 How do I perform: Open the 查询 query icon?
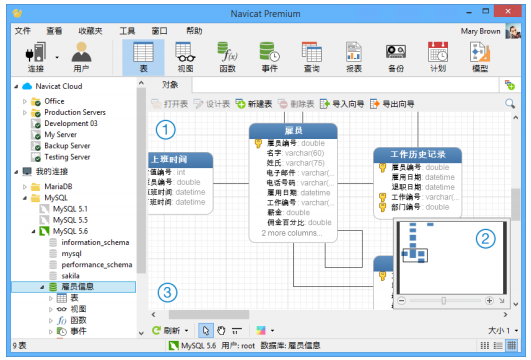click(x=312, y=52)
